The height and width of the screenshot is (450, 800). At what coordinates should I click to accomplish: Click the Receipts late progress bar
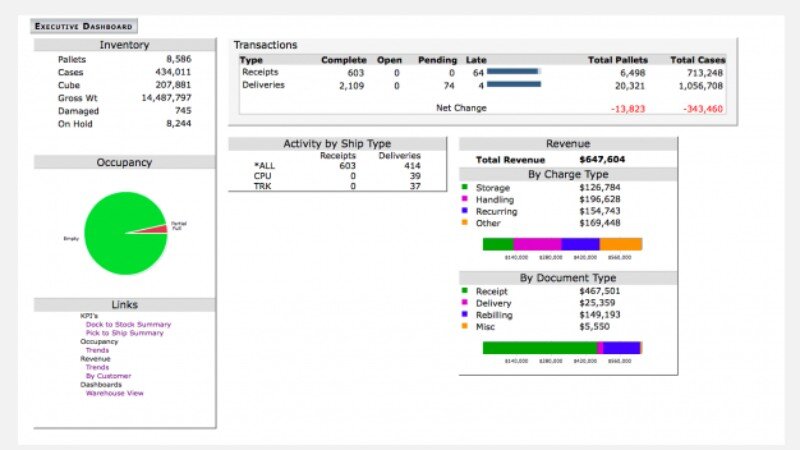tap(513, 72)
